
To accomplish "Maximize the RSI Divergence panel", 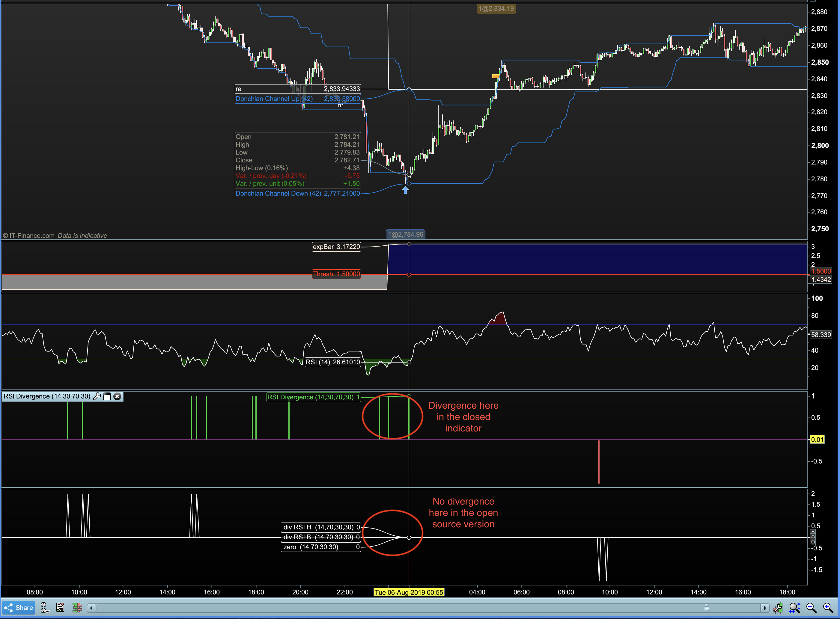I will pyautogui.click(x=107, y=396).
